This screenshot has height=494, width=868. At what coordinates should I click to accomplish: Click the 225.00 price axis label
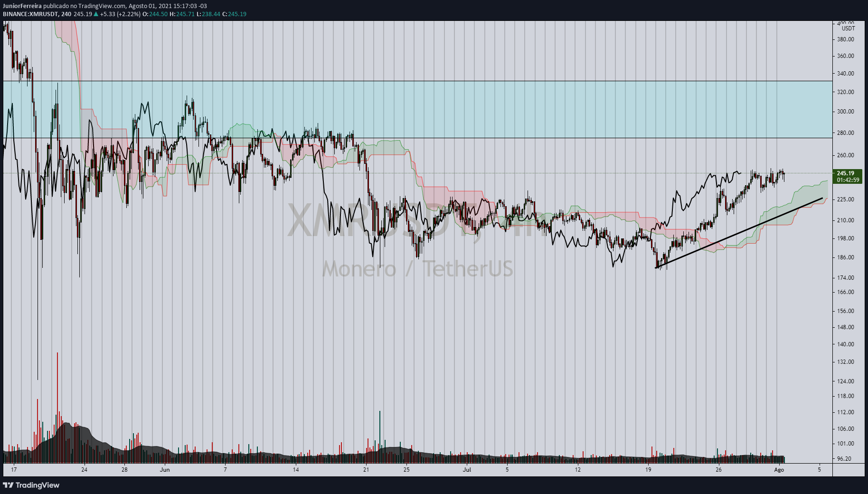[846, 199]
